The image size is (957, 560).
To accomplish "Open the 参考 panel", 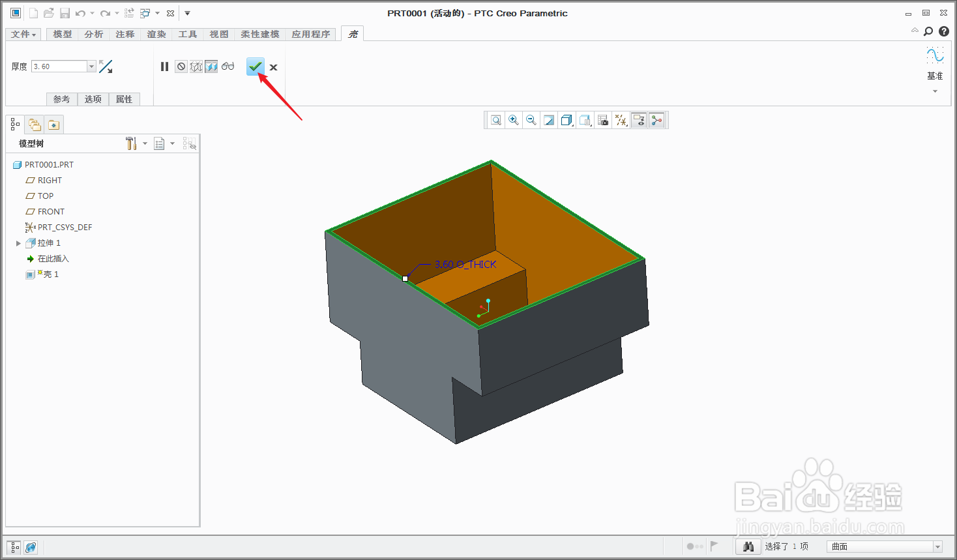I will [x=61, y=99].
